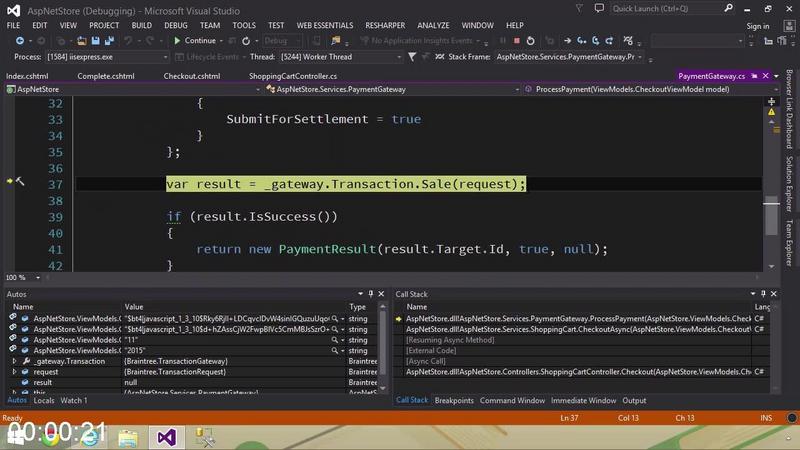Click the warning triangle in editor margin
Screen dimensions: 800x450
[771, 112]
